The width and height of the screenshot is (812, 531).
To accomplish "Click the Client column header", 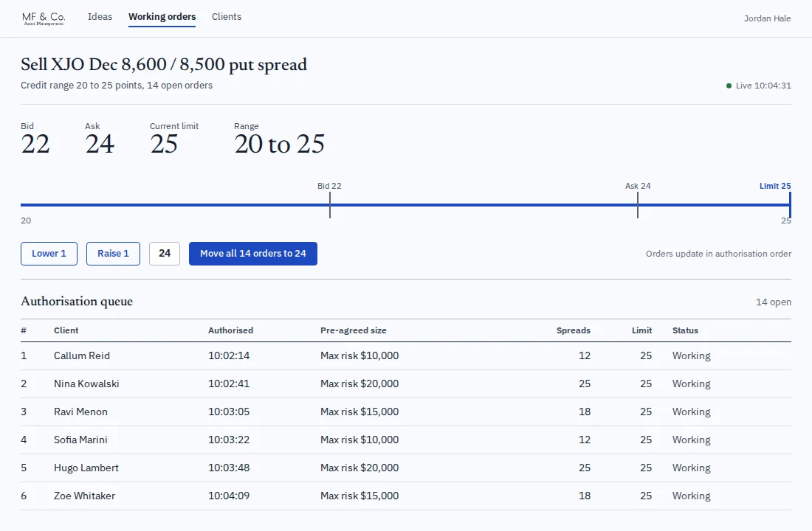I will tap(66, 330).
